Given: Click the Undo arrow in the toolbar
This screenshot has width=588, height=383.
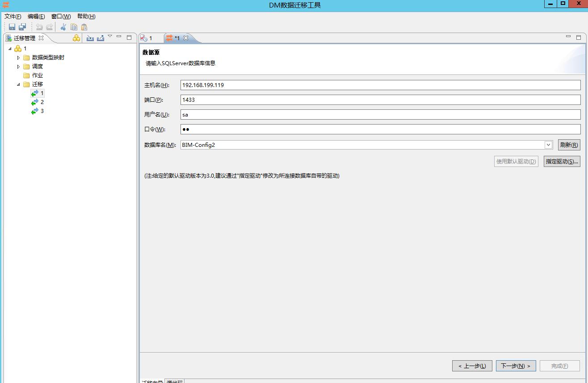Looking at the screenshot, I should (x=39, y=27).
